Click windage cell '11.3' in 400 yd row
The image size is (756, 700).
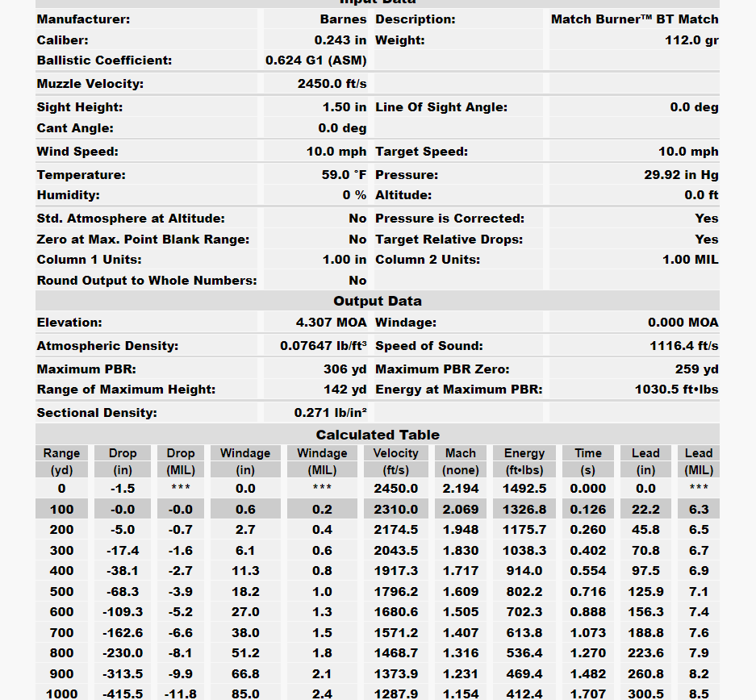click(245, 571)
